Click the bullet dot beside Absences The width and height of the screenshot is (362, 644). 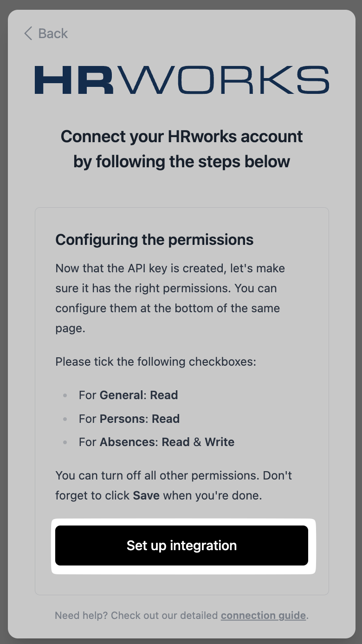point(65,442)
